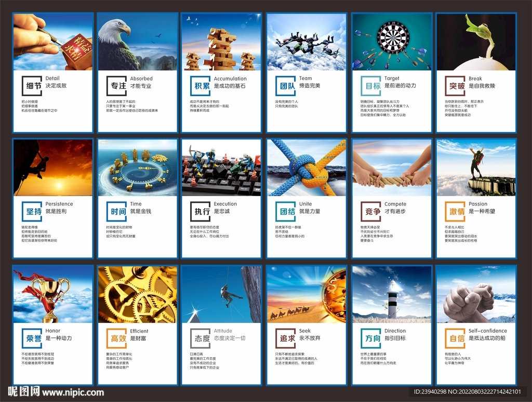
Task: Select the 'Accumulation' heading text
Action: point(230,79)
